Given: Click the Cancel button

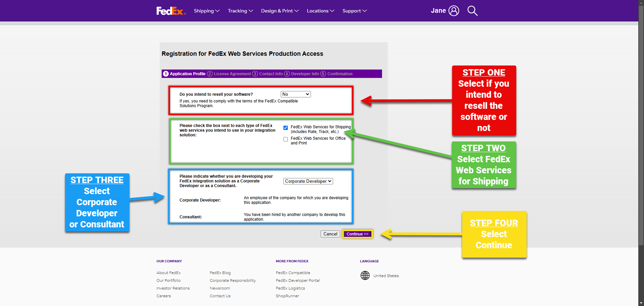Looking at the screenshot, I should (x=330, y=234).
